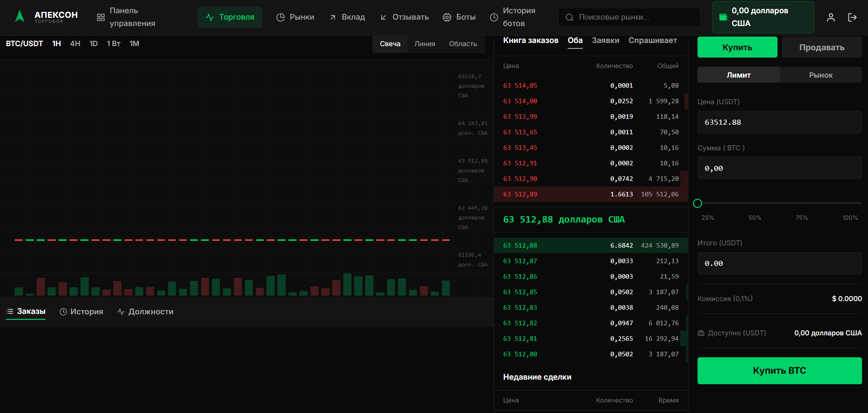This screenshot has height=413, width=868.
Task: Pick the bid row priced 63 512,82
Action: (591, 323)
